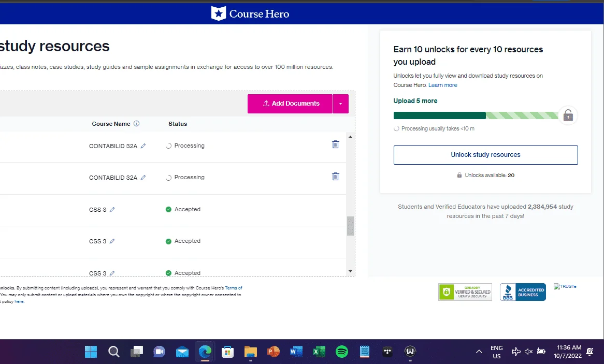The image size is (604, 364).
Task: Open Task View from the taskbar
Action: coord(136,352)
